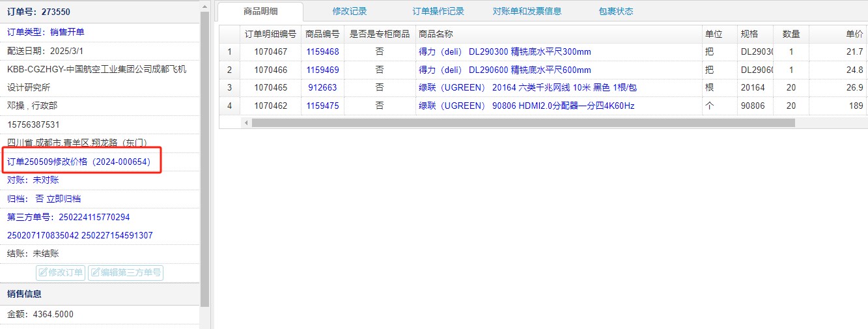The image size is (868, 329).
Task: Select order detail number 1070466 cell
Action: [x=270, y=70]
